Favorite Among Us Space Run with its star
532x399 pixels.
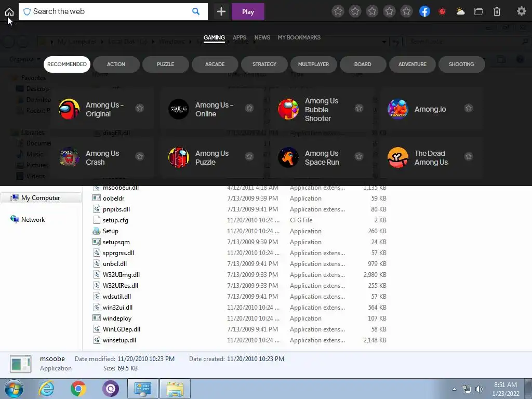click(x=358, y=156)
